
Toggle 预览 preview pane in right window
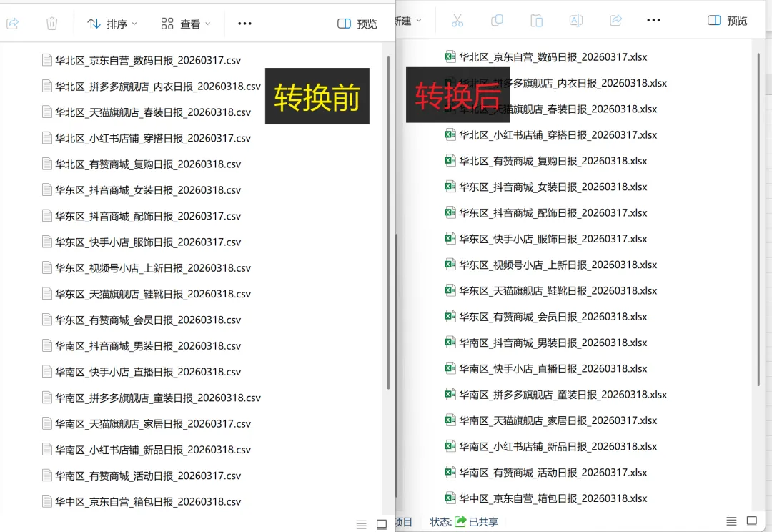pos(727,20)
